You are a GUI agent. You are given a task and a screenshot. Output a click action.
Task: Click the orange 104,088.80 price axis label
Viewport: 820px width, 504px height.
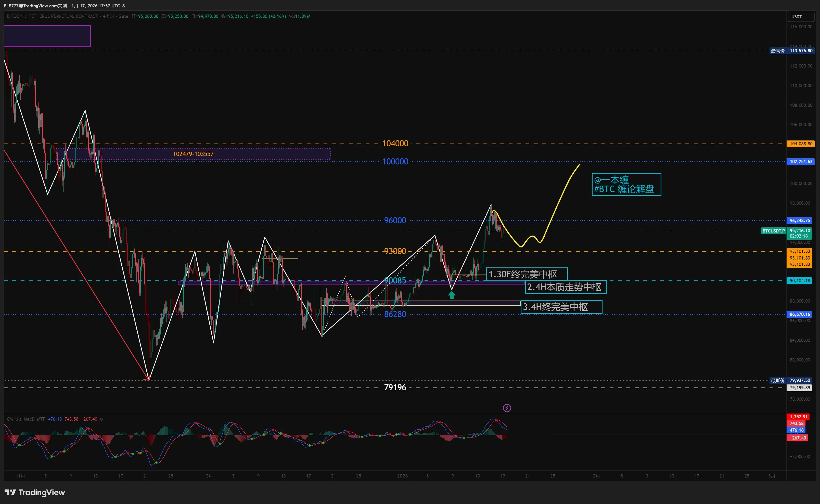point(801,144)
